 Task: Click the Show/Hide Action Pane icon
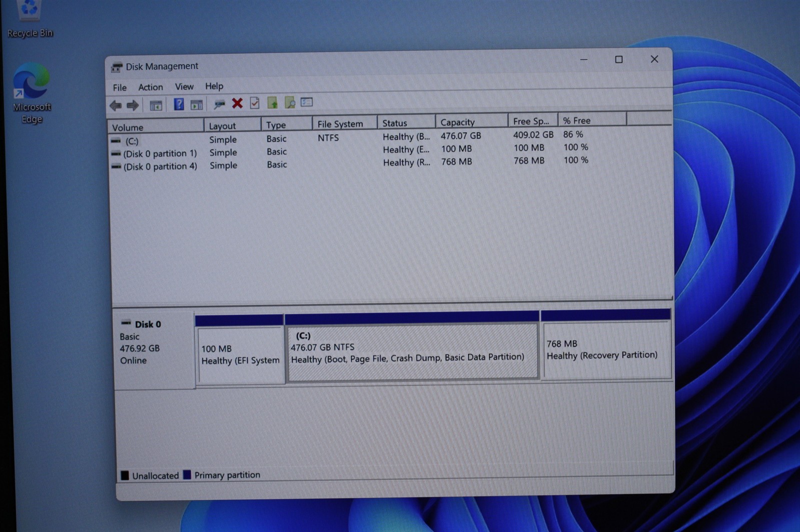197,104
